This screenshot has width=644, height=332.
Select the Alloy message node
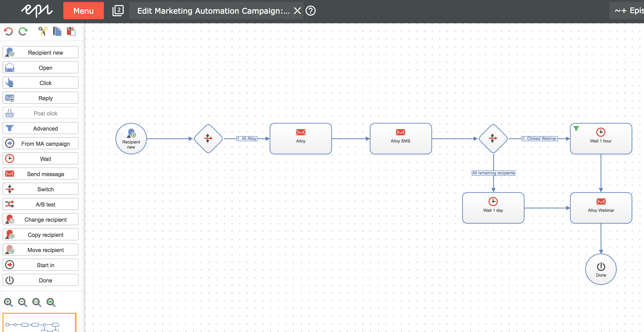(301, 139)
